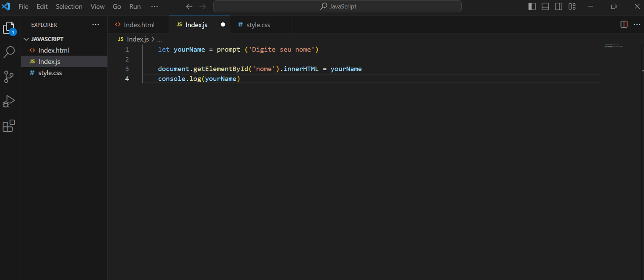Open Index.html in the Explorer tree
Screen dimensions: 644x280
(64, 50)
